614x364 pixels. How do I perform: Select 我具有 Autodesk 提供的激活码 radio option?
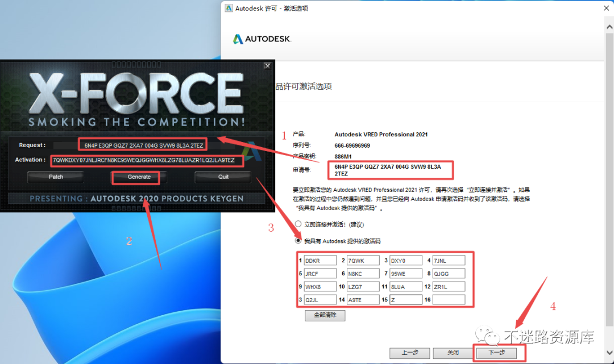click(298, 240)
